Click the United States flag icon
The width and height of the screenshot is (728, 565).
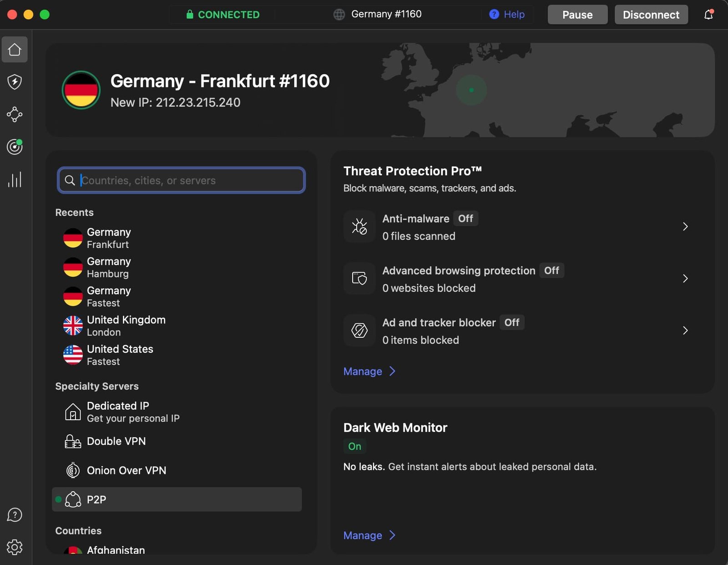tap(73, 355)
